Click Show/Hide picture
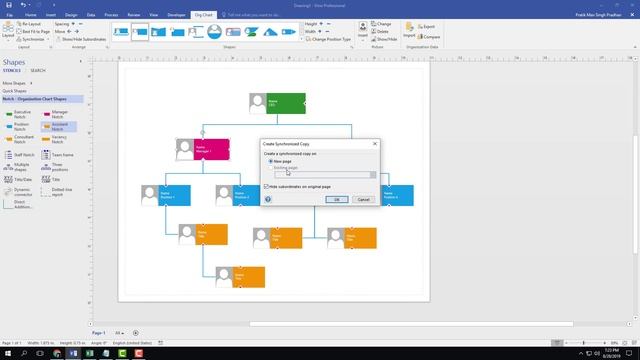640x360 pixels. [384, 39]
